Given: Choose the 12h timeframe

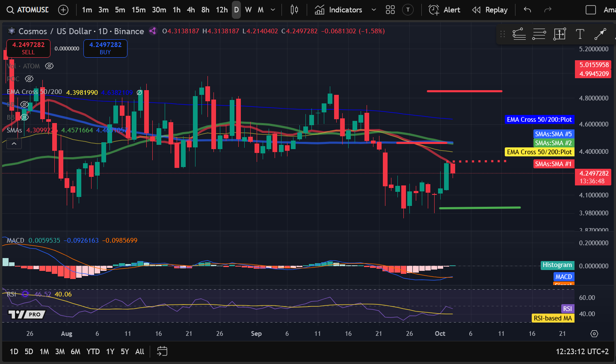Looking at the screenshot, I should (222, 10).
